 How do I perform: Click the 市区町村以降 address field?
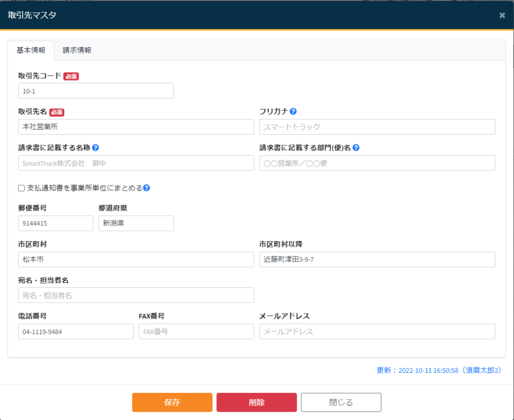point(377,260)
